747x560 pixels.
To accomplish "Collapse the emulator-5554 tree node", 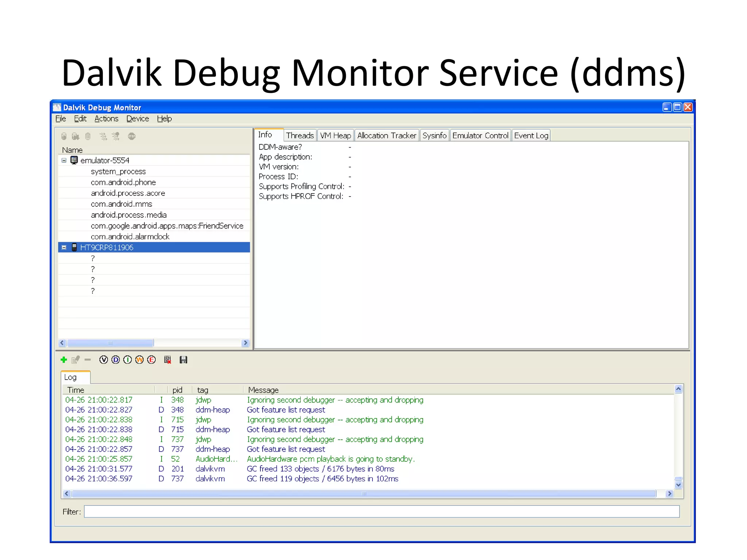I will tap(64, 160).
